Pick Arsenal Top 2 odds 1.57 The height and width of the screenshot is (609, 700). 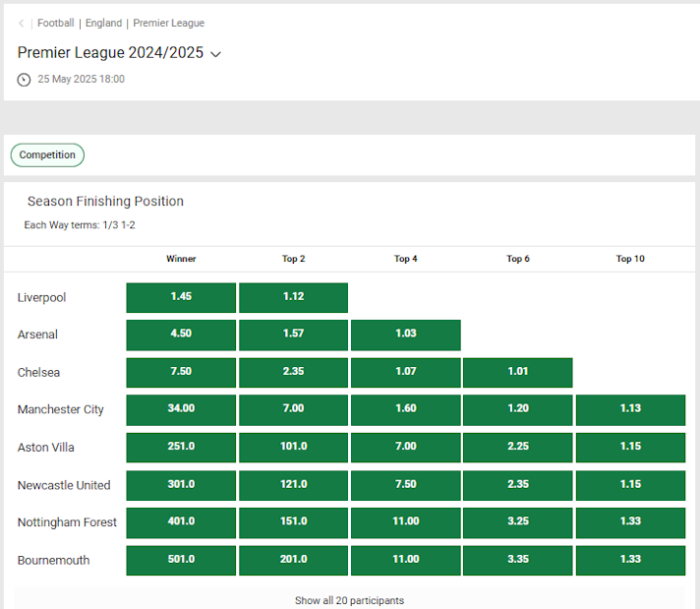[x=293, y=335]
